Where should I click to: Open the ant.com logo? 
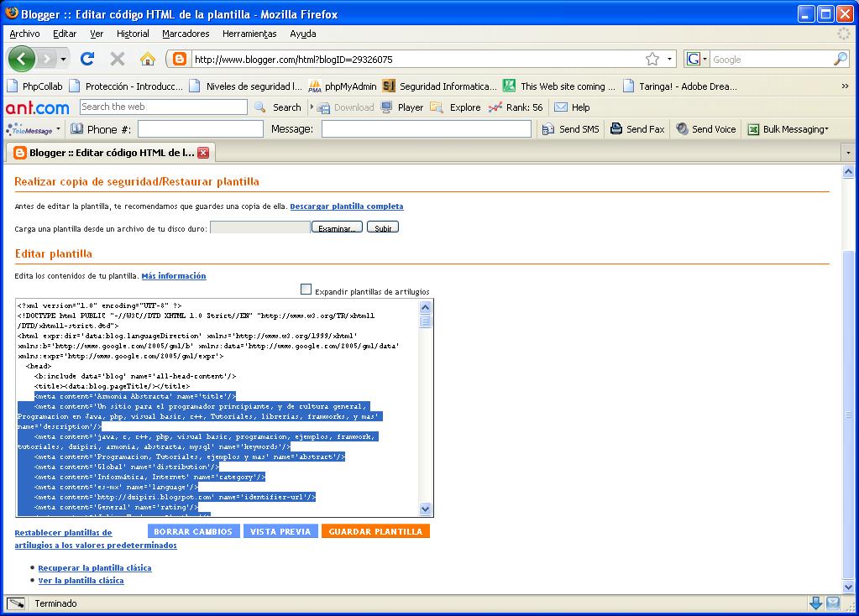click(x=37, y=107)
